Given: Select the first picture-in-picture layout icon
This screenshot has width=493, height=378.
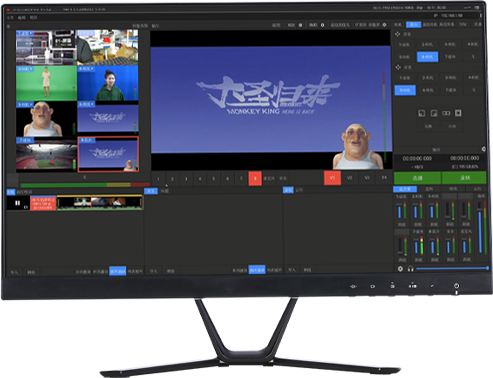Looking at the screenshot, I should click(x=421, y=113).
